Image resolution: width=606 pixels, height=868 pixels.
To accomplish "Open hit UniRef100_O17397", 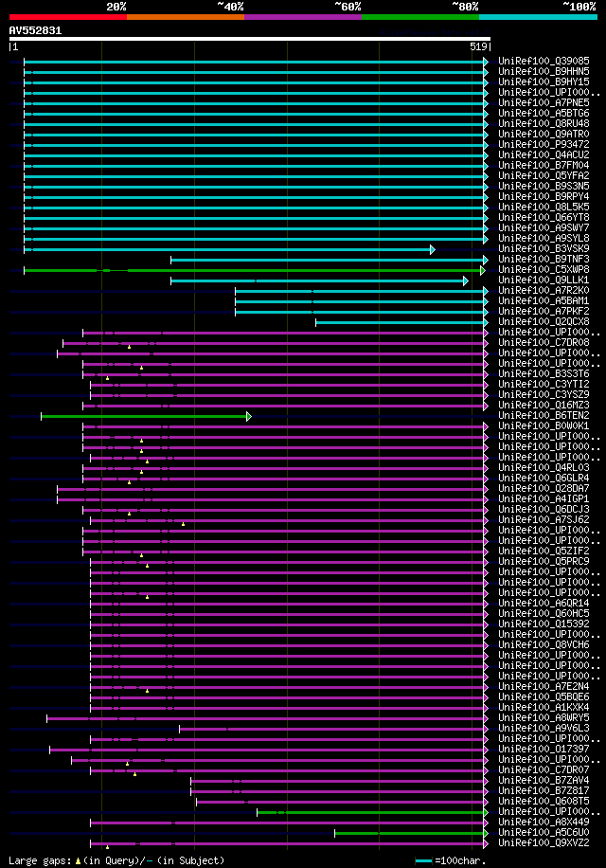I will pos(544,750).
